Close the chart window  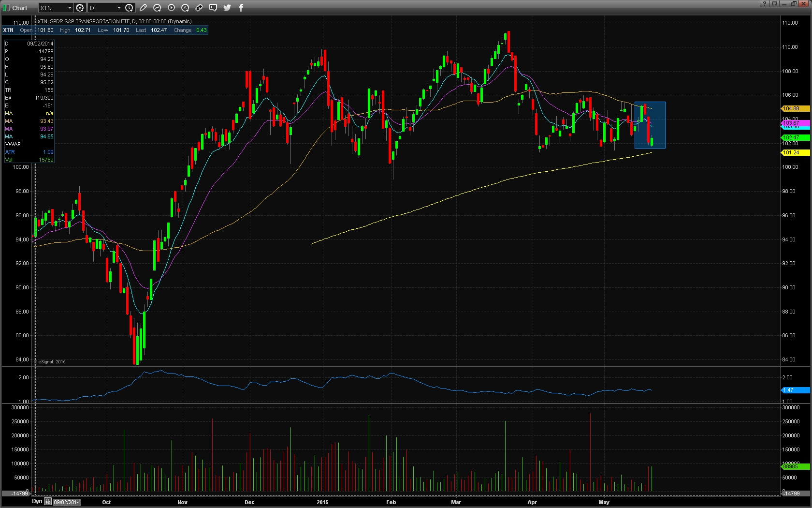pos(804,4)
